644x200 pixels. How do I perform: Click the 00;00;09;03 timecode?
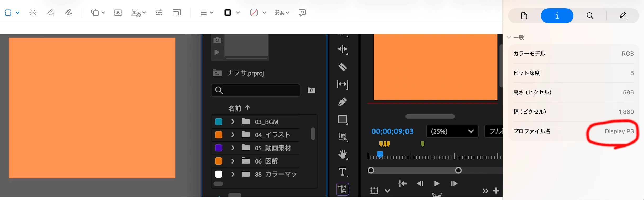pyautogui.click(x=392, y=131)
